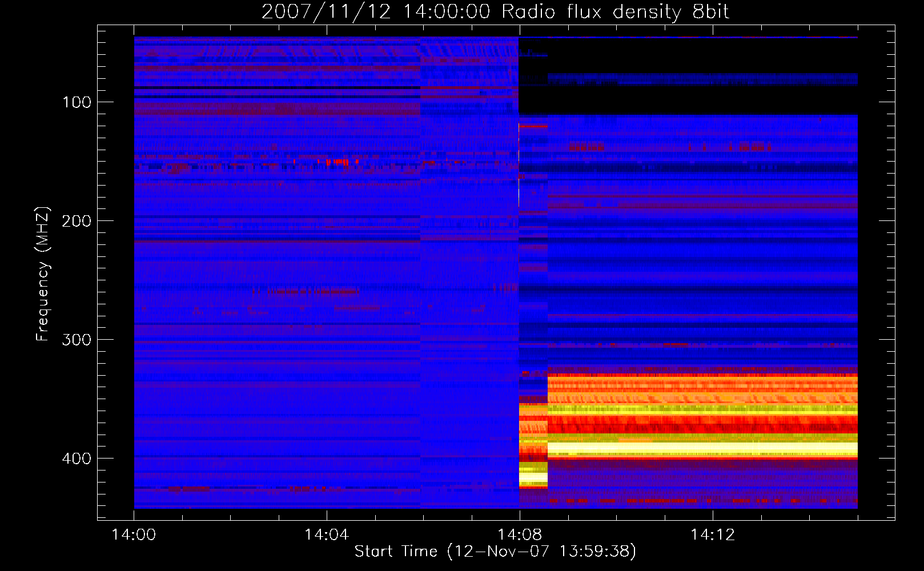Click the 'Frequency (MHZ)' axis label

[42, 274]
